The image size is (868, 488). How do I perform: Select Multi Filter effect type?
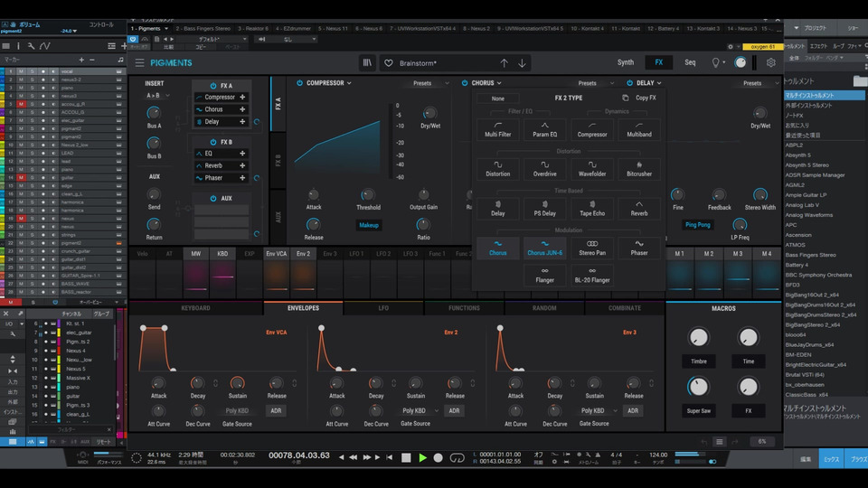[x=497, y=129]
